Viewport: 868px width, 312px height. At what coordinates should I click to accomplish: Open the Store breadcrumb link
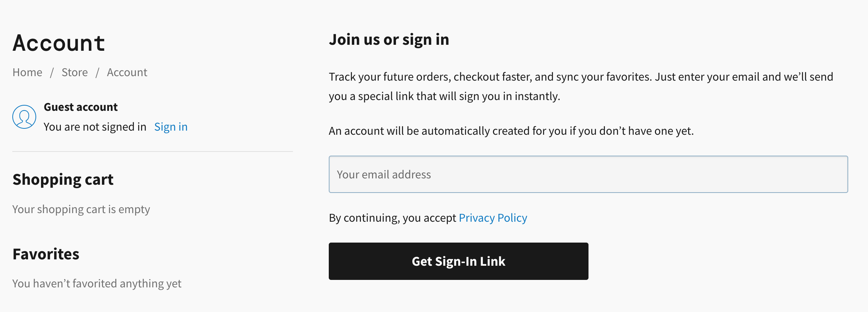(x=75, y=72)
